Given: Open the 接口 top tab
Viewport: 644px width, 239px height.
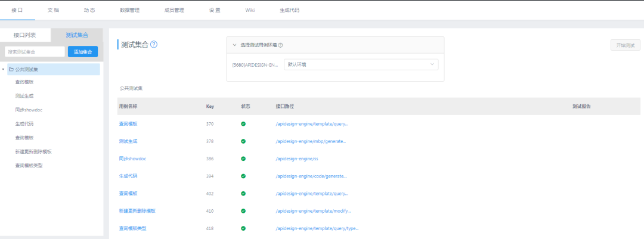Looking at the screenshot, I should tap(17, 10).
